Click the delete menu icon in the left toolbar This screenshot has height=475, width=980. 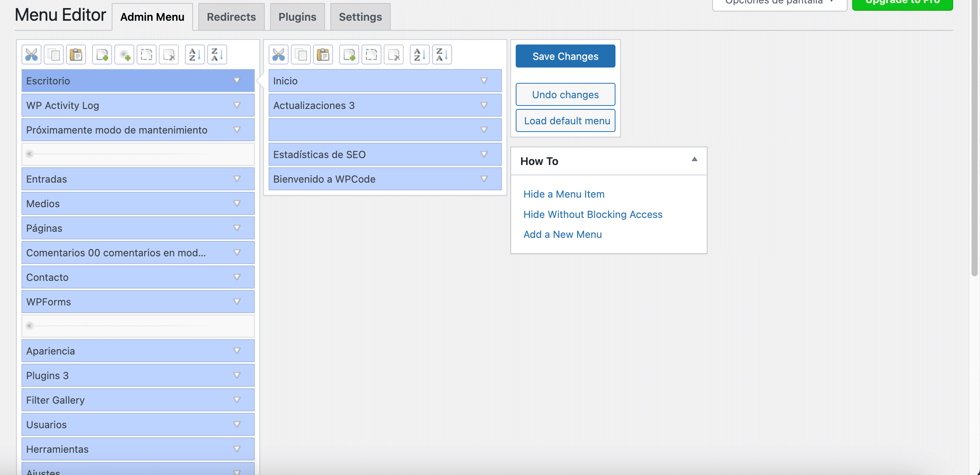[169, 55]
